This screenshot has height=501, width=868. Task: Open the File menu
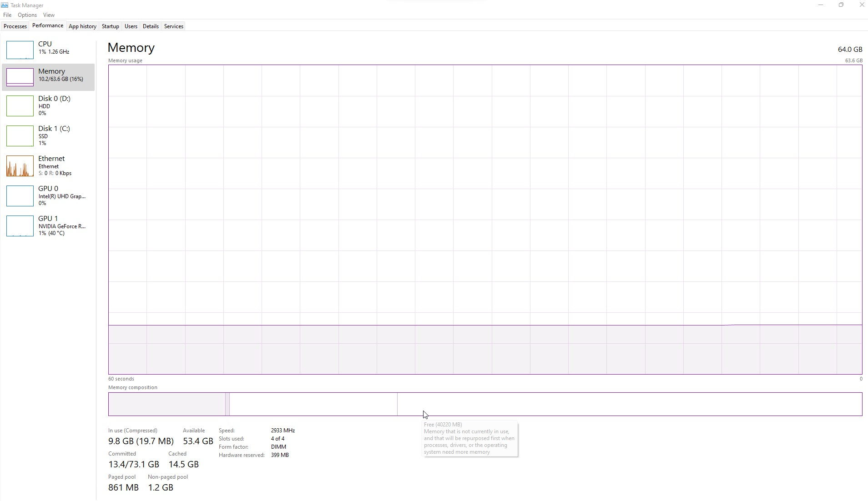7,15
